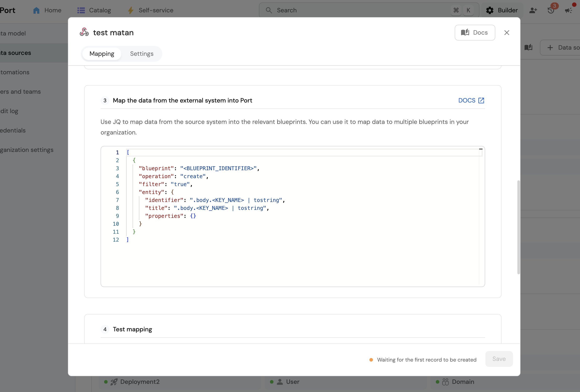Screen dimensions: 580x392
Task: Click the book icon beside Data source button
Action: point(528,47)
